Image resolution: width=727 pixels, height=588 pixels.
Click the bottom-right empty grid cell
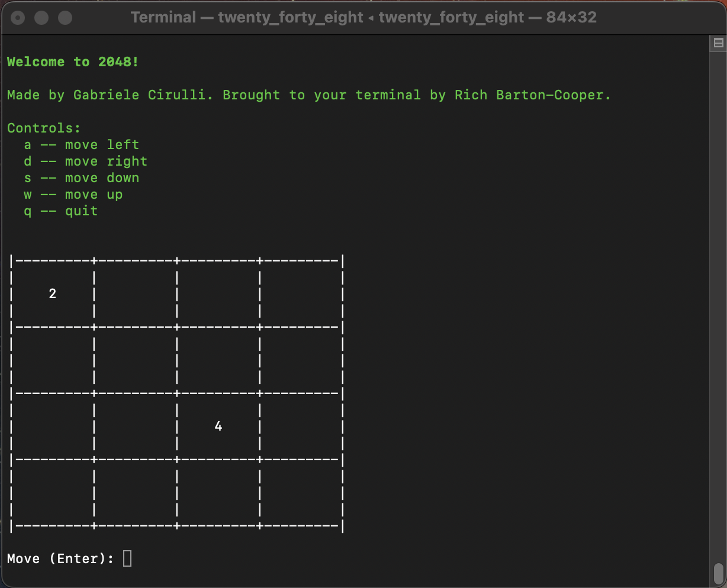(301, 492)
